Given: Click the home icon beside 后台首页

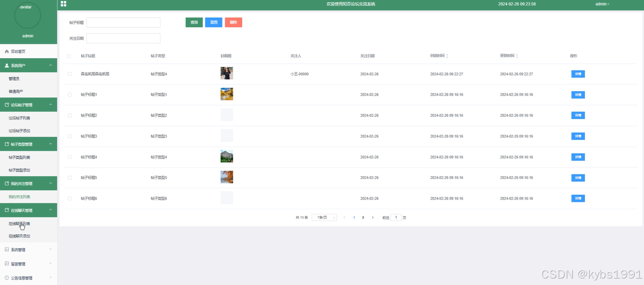Looking at the screenshot, I should pyautogui.click(x=7, y=51).
